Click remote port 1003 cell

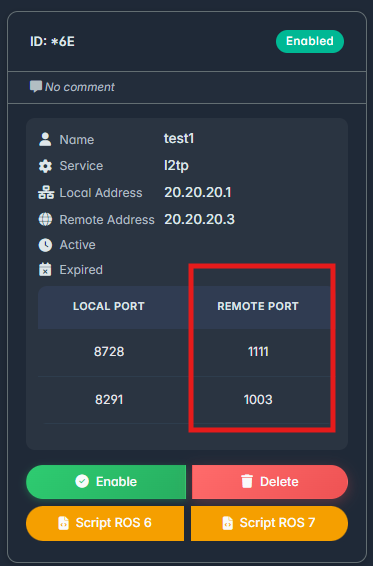(x=258, y=400)
